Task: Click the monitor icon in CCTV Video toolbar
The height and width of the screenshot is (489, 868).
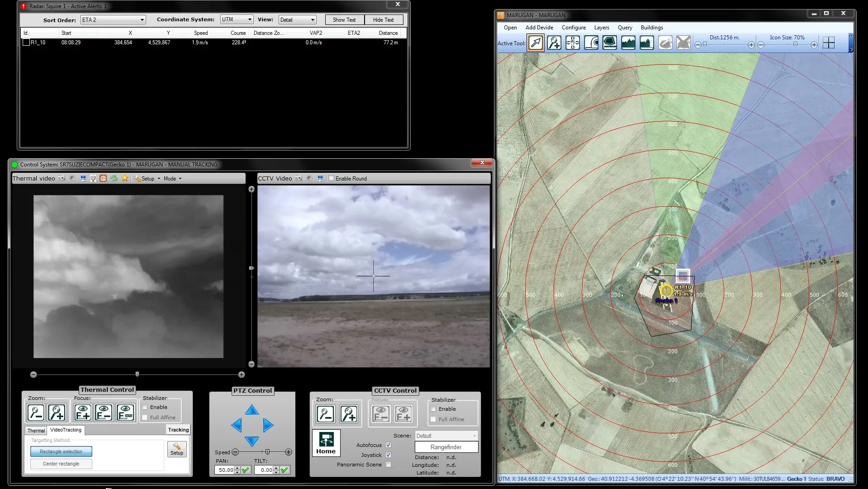Action: click(x=320, y=178)
